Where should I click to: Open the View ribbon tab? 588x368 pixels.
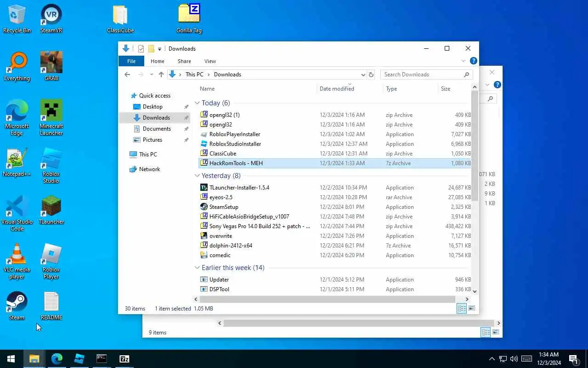(x=210, y=61)
